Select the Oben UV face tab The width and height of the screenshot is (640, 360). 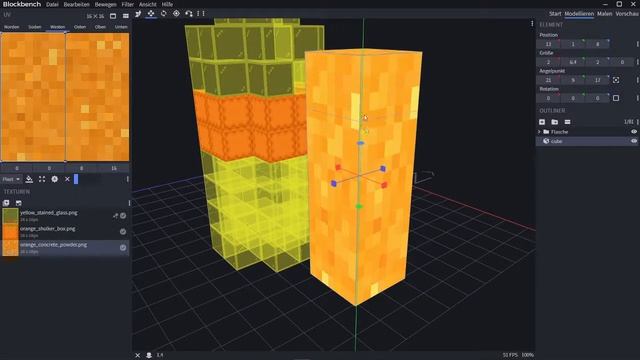[x=100, y=27]
